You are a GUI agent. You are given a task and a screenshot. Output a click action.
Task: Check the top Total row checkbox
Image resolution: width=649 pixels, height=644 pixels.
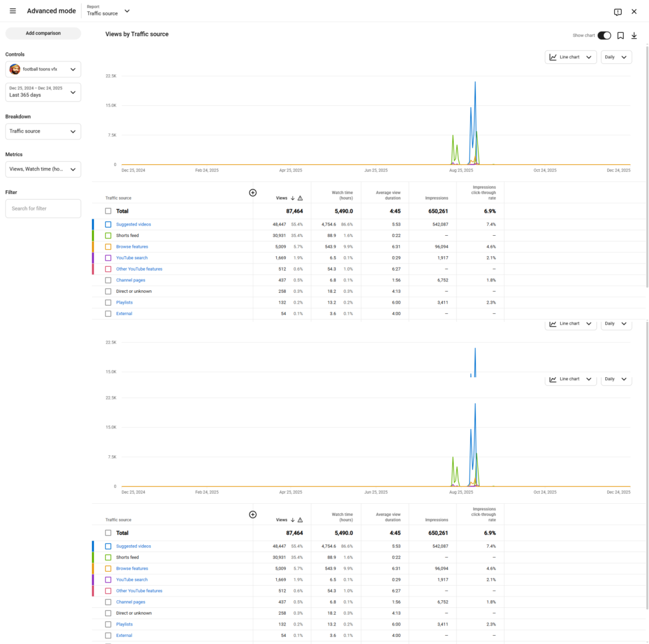pos(108,211)
